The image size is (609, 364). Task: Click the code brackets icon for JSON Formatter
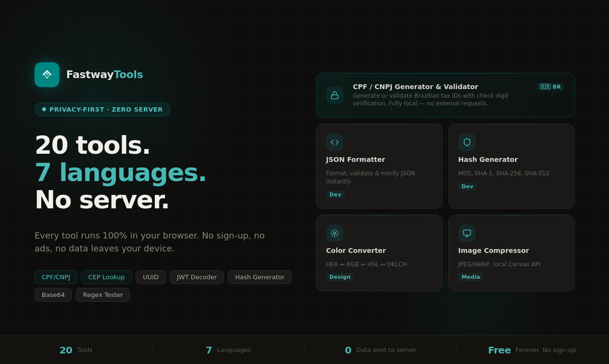click(335, 142)
